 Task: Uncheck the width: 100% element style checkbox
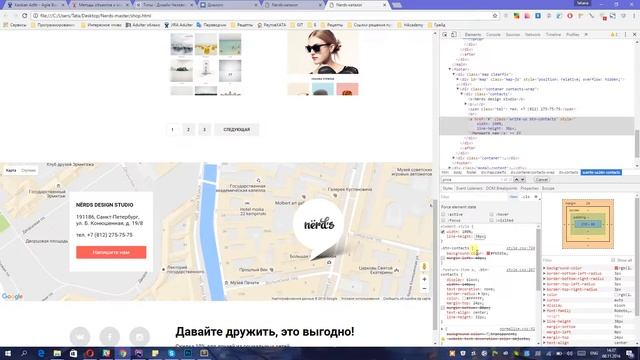(443, 232)
